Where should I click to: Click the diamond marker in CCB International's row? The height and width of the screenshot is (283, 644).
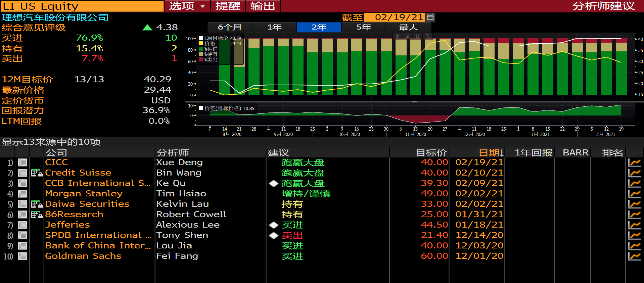[x=274, y=183]
